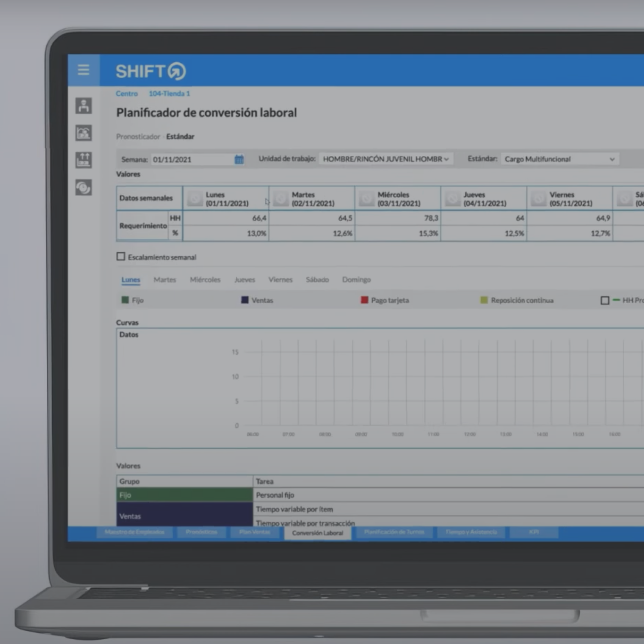
Task: Go to Planificación de Turnos bottom tab
Action: click(x=394, y=532)
